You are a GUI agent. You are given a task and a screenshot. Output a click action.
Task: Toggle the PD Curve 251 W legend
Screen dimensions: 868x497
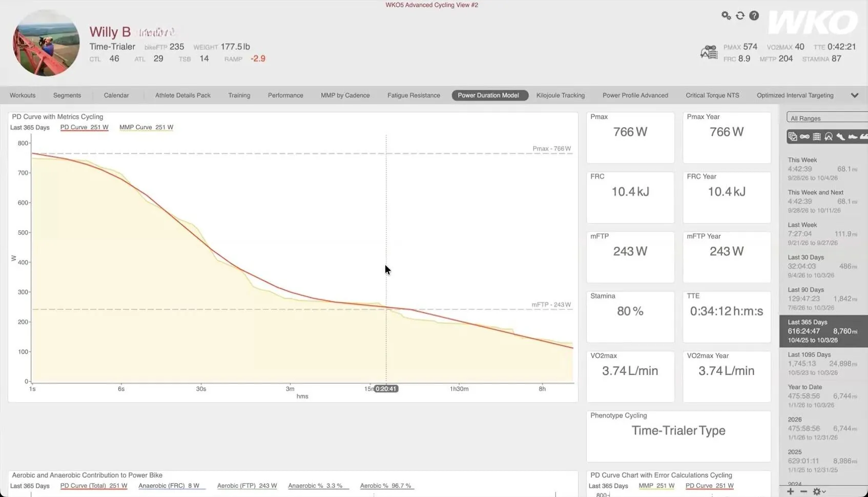[x=85, y=127]
